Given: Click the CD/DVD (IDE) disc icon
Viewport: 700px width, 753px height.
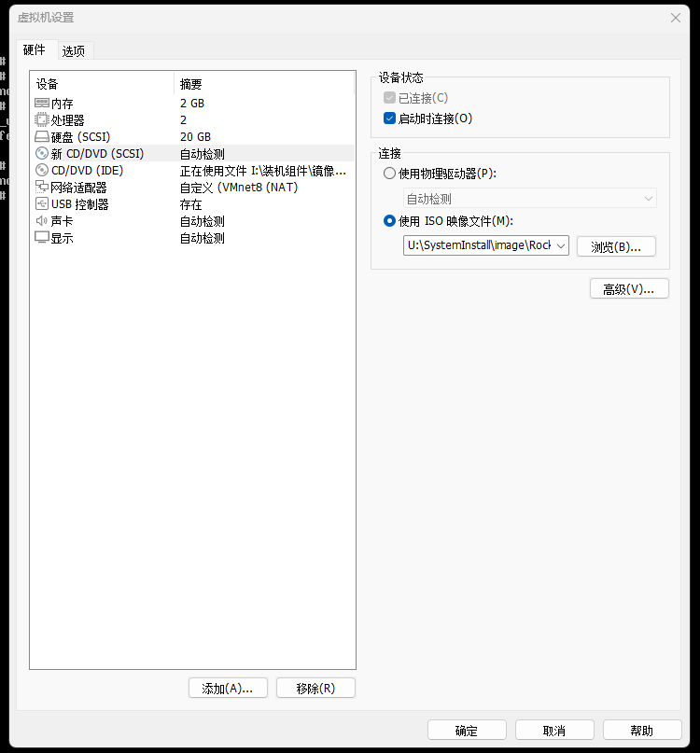Looking at the screenshot, I should click(x=42, y=170).
